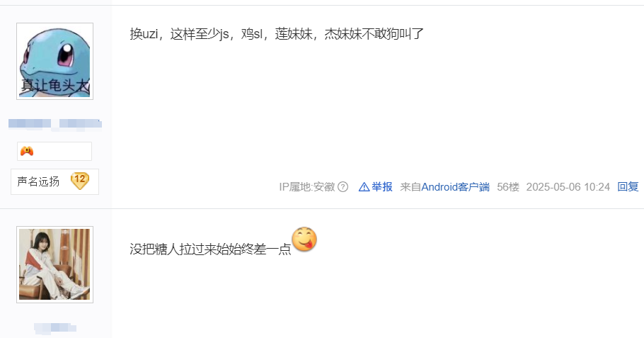Open the Squirtle avatar of first poster

coord(54,61)
